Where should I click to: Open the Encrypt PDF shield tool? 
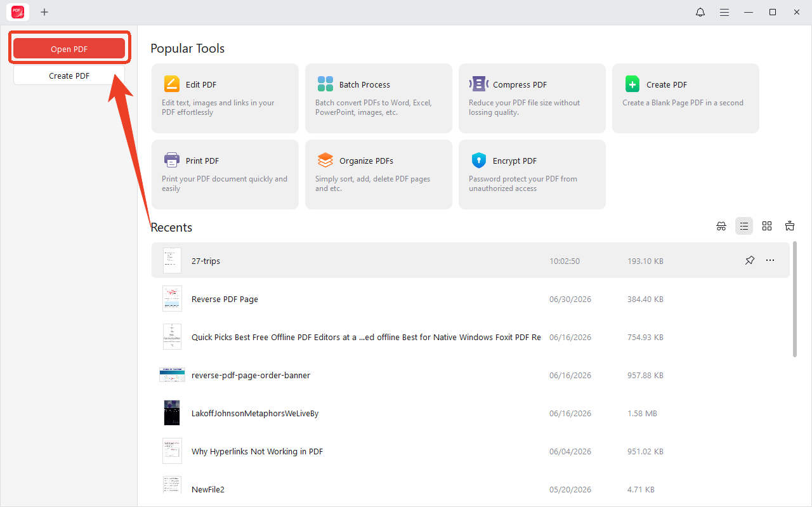click(x=479, y=161)
